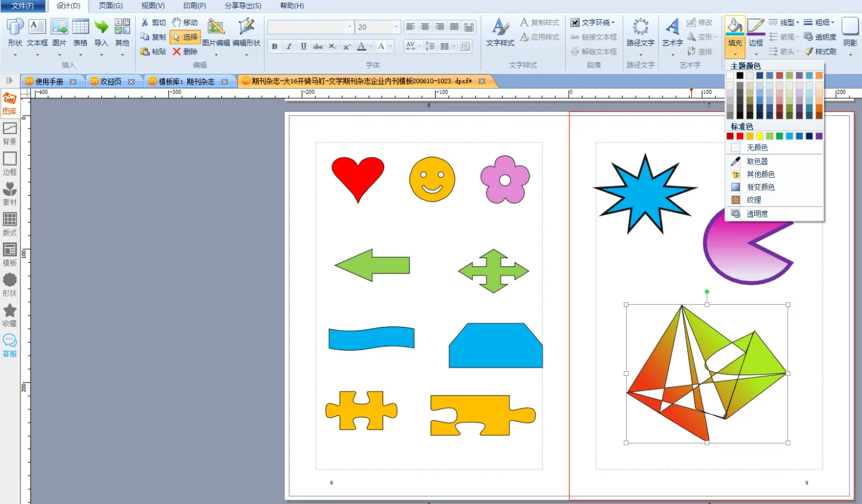Open the 模板 panel in the sidebar

(10, 254)
